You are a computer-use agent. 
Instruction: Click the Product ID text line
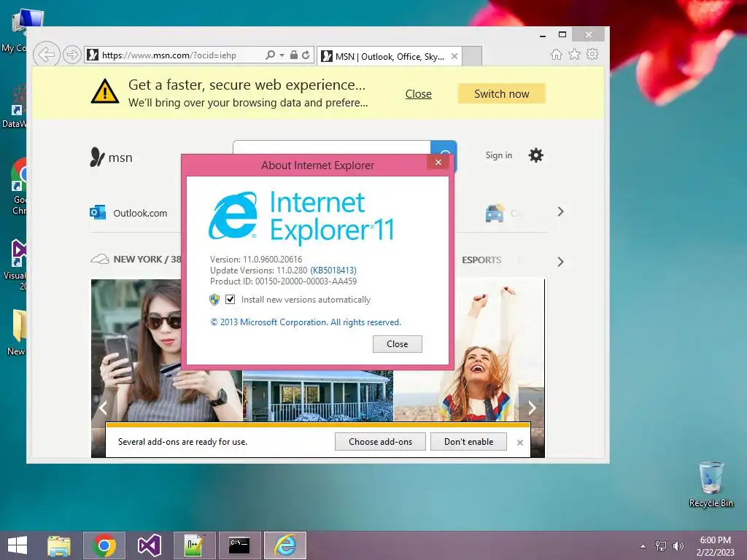pos(284,281)
